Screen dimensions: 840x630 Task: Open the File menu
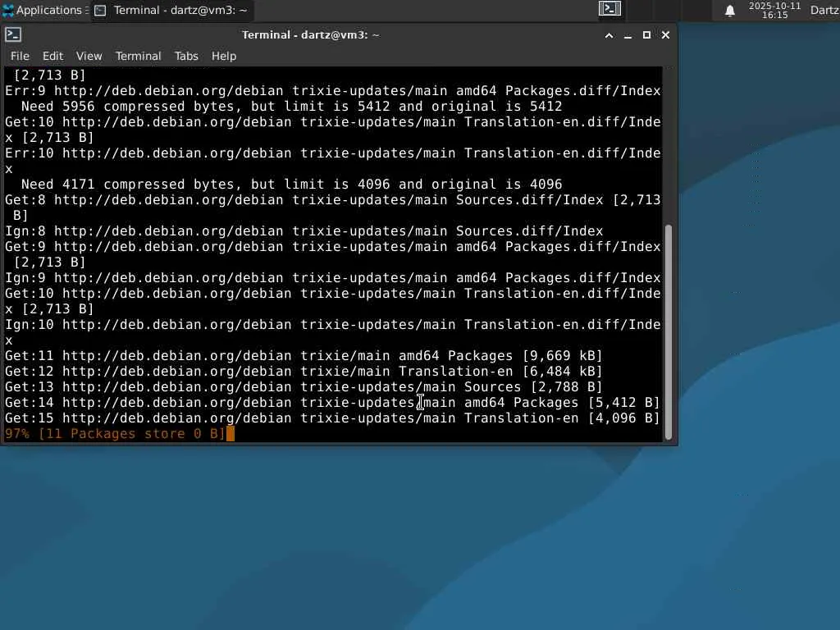[x=20, y=57]
